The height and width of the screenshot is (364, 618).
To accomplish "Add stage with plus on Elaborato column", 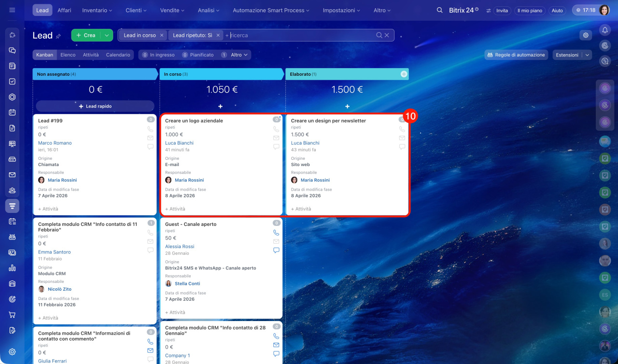I will pos(404,74).
